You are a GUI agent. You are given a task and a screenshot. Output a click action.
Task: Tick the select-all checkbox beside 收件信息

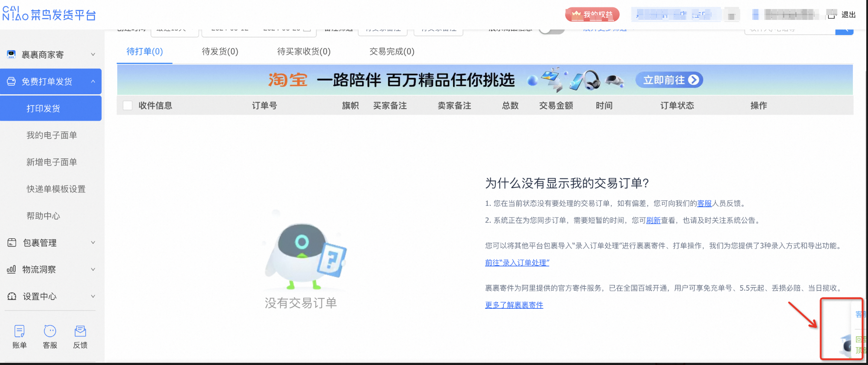tap(128, 106)
